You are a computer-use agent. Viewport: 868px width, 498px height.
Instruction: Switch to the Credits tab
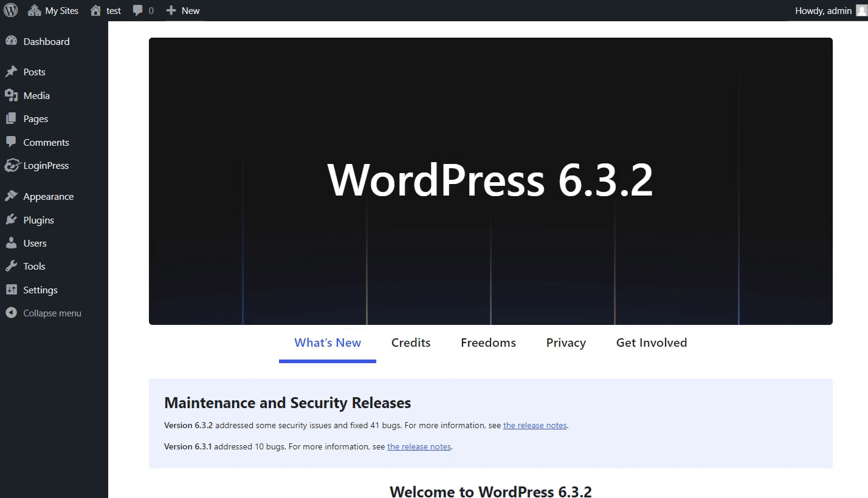tap(411, 343)
